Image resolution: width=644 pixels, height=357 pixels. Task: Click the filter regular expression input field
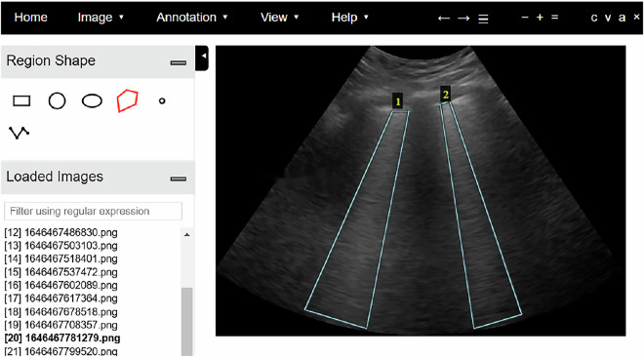(x=94, y=211)
